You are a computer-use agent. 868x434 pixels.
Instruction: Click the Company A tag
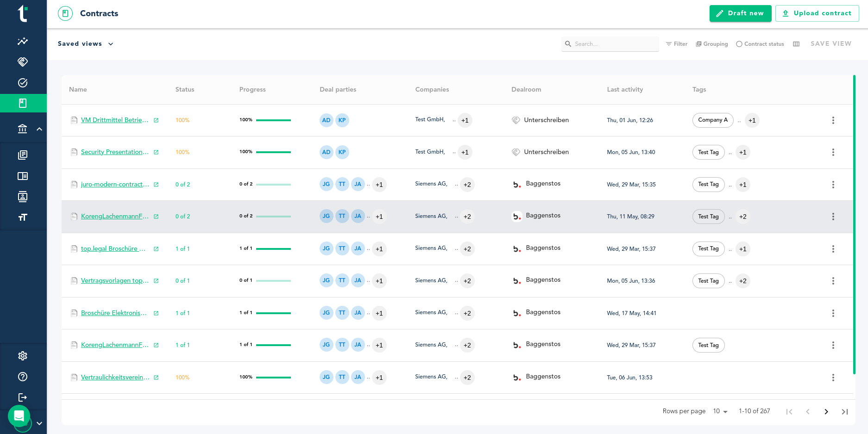click(x=713, y=120)
